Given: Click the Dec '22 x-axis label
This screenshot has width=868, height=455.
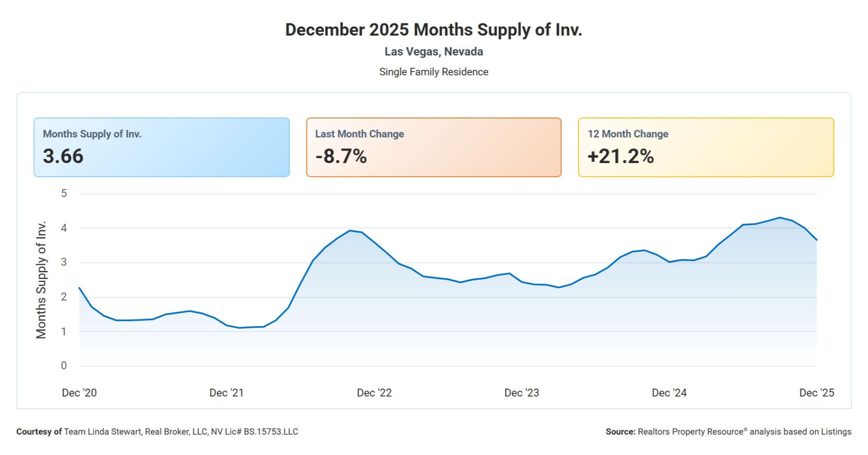Looking at the screenshot, I should (x=374, y=393).
